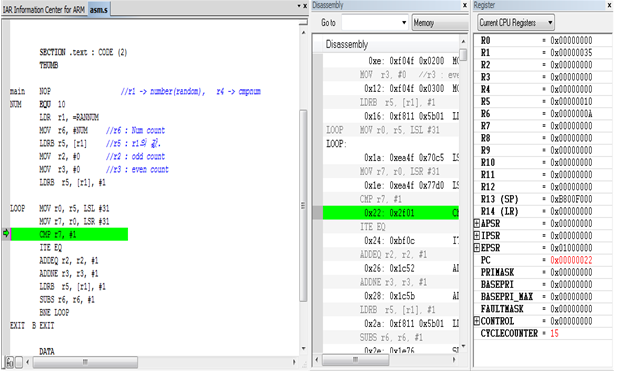Click the editor scroll-left arrow
The width and height of the screenshot is (619, 371).
(28, 362)
